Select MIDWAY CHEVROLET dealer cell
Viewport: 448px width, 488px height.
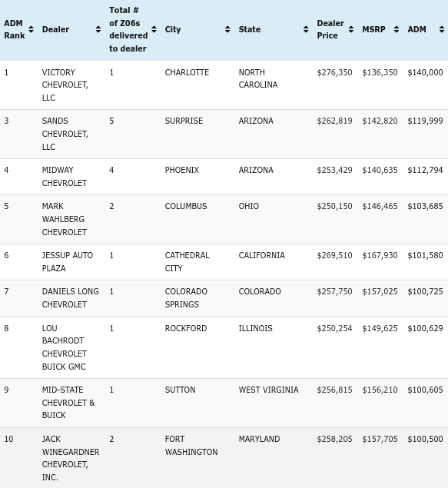(x=65, y=177)
